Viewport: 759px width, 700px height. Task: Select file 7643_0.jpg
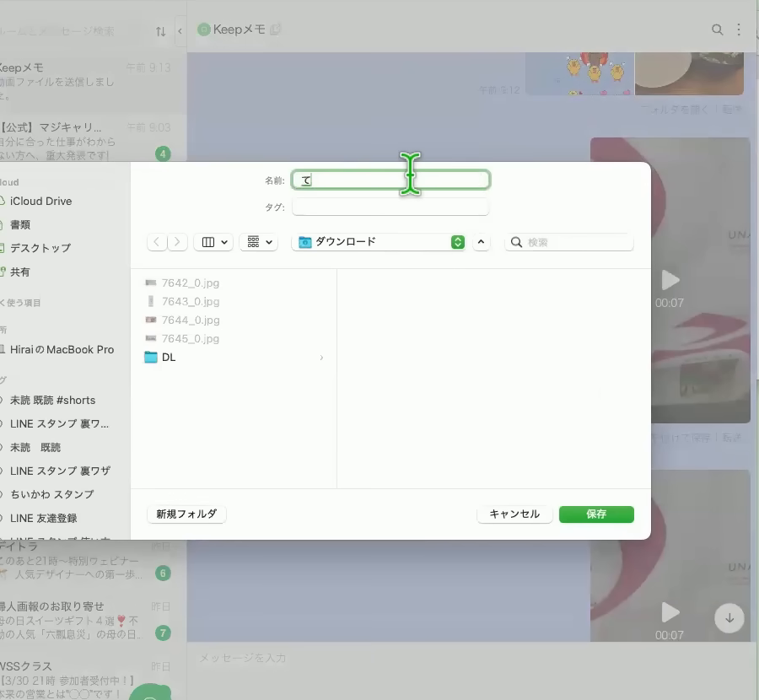pyautogui.click(x=191, y=302)
